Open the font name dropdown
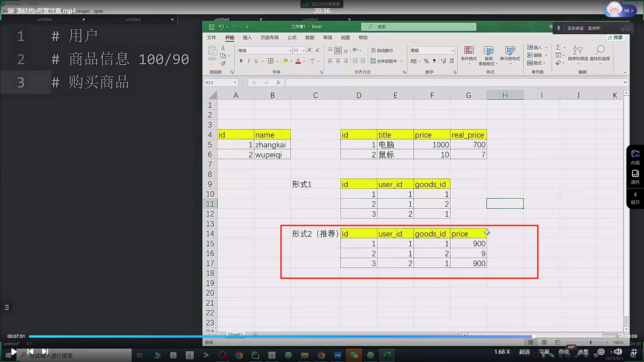Image resolution: width=644 pixels, height=362 pixels. tap(290, 51)
